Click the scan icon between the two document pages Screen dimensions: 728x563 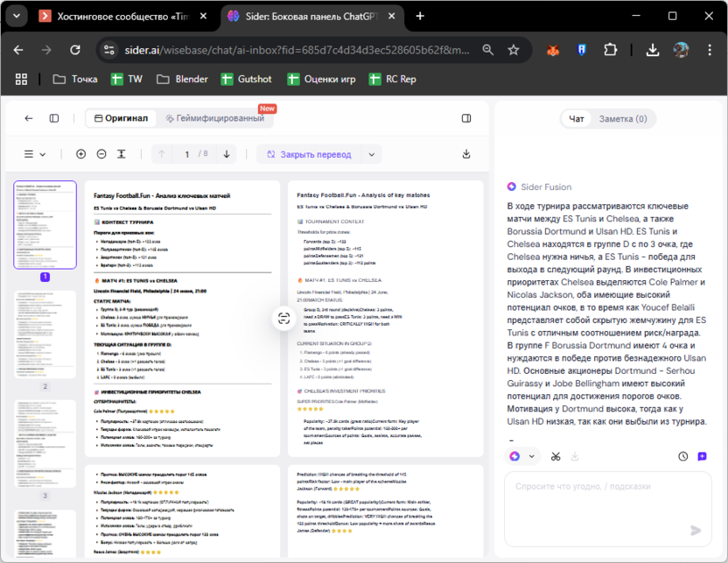pos(283,318)
